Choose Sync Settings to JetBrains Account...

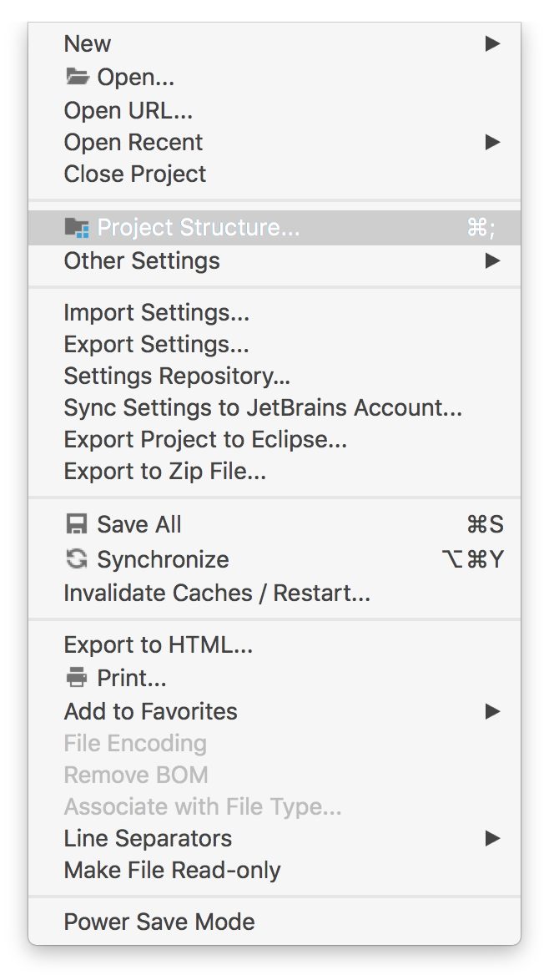[274, 408]
